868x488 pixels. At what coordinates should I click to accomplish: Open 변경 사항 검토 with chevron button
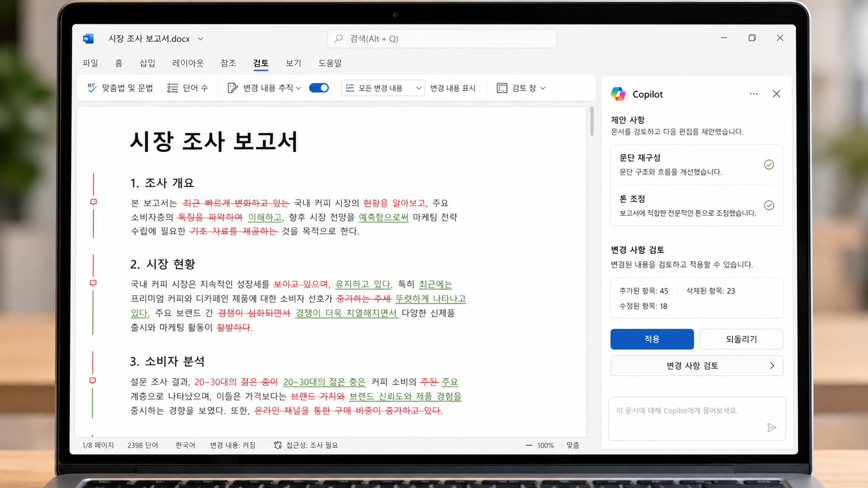(x=697, y=365)
